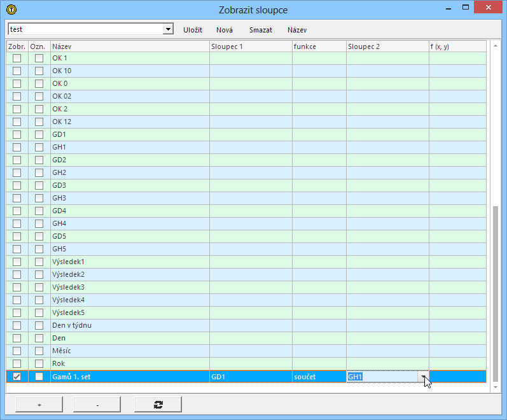Check the Zobr. checkbox for Výsledek1
Screen dimensions: 507x420
[x=17, y=262]
